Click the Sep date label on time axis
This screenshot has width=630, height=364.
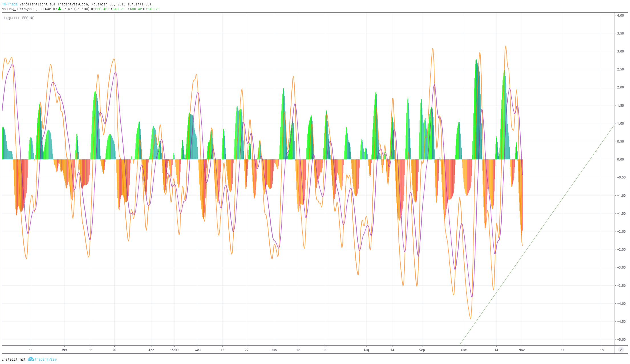(x=422, y=350)
